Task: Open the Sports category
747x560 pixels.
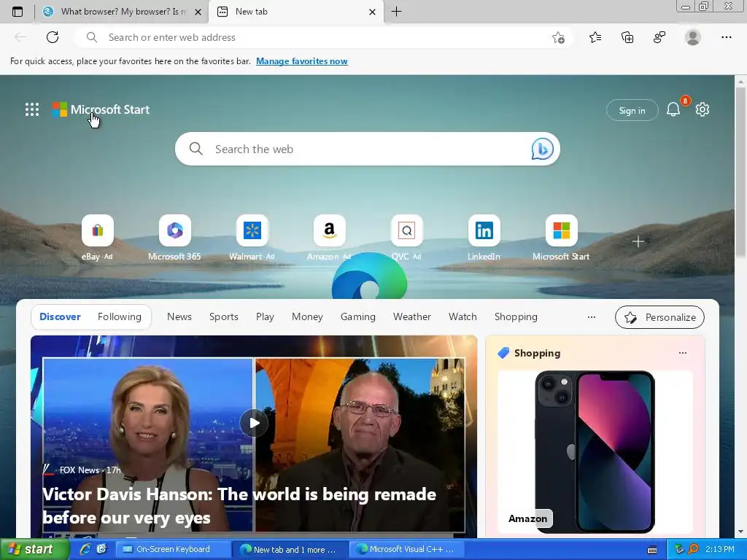Action: click(223, 316)
